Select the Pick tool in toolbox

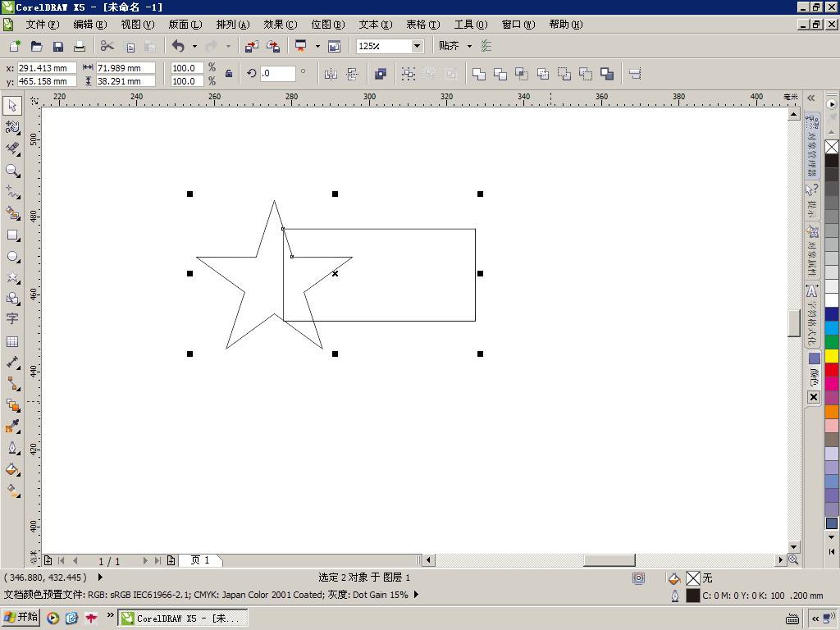pos(12,106)
